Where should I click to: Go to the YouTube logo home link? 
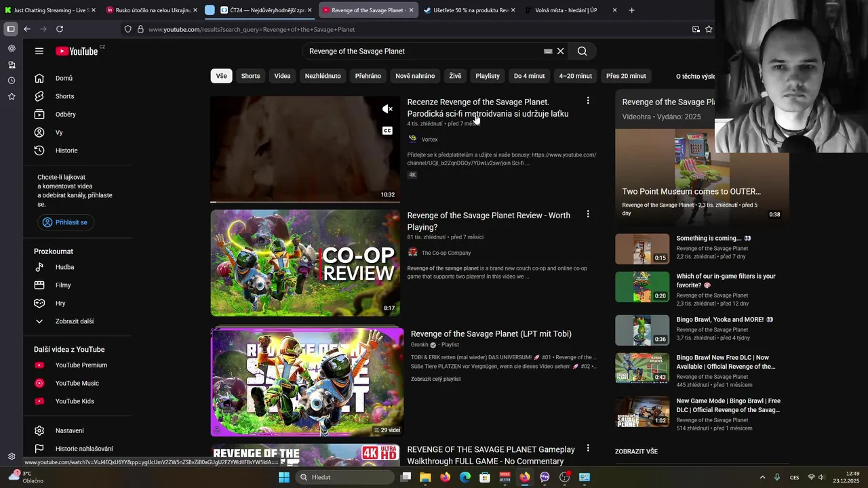click(x=77, y=52)
